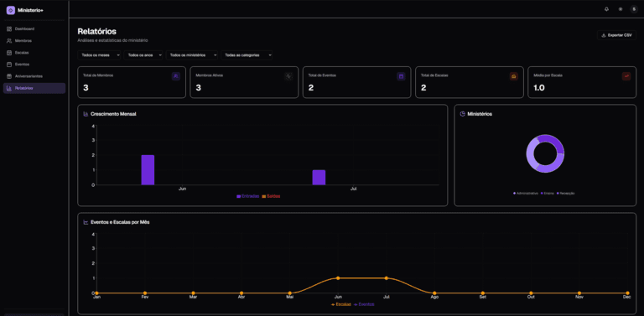Click the Eventos e Escalas por Mês title
The height and width of the screenshot is (316, 644).
(121, 222)
